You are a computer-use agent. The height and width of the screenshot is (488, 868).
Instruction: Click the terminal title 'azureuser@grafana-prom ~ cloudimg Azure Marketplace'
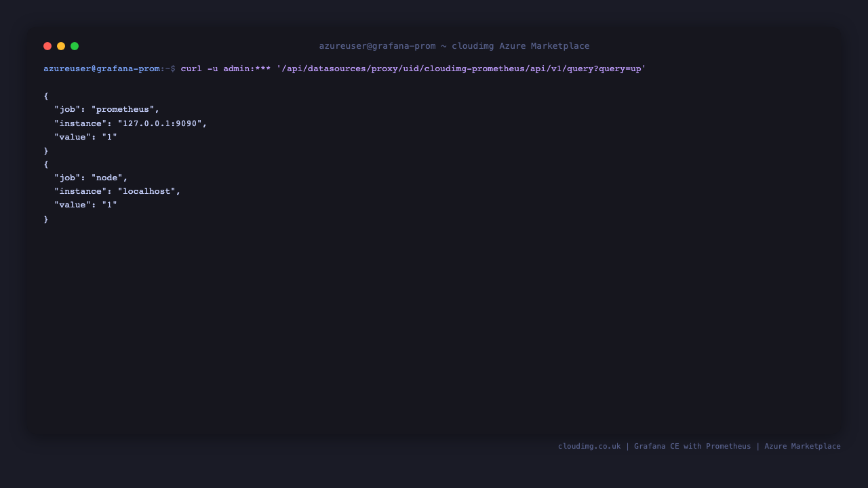click(454, 46)
